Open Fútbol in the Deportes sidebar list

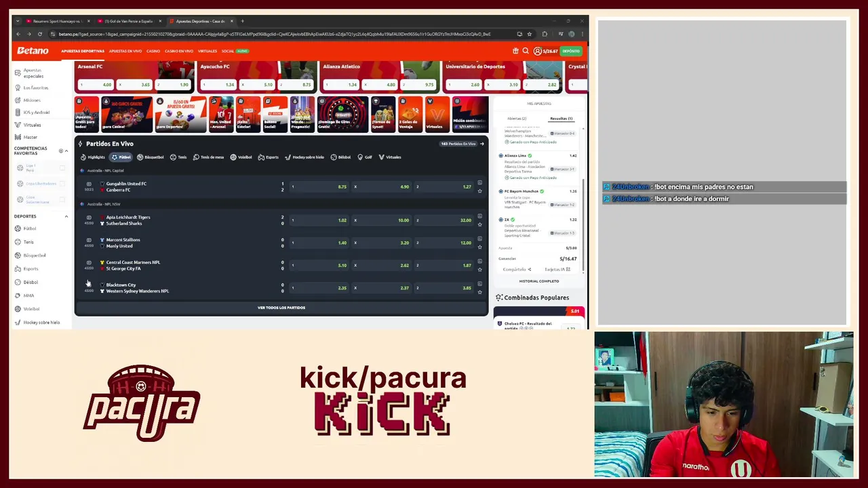[29, 228]
